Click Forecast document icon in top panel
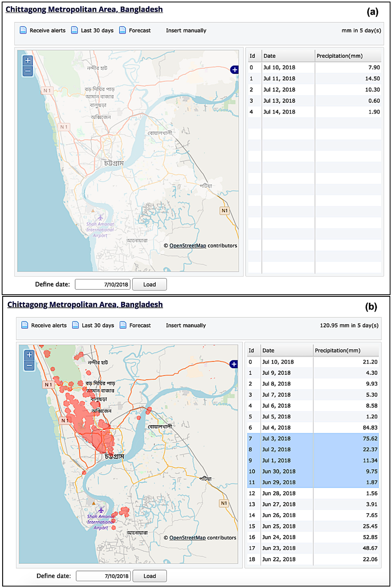 tap(123, 30)
